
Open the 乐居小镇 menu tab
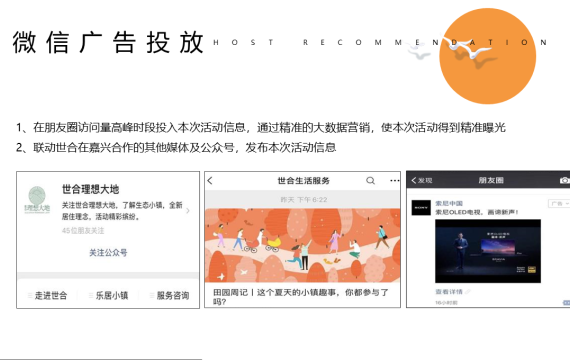[x=108, y=295]
